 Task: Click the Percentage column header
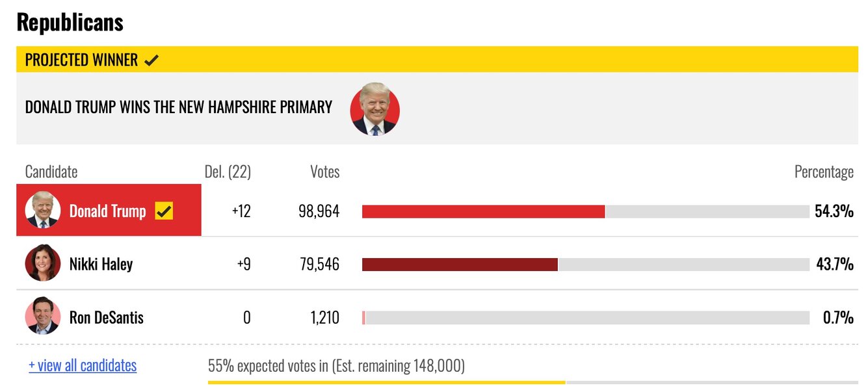[824, 172]
